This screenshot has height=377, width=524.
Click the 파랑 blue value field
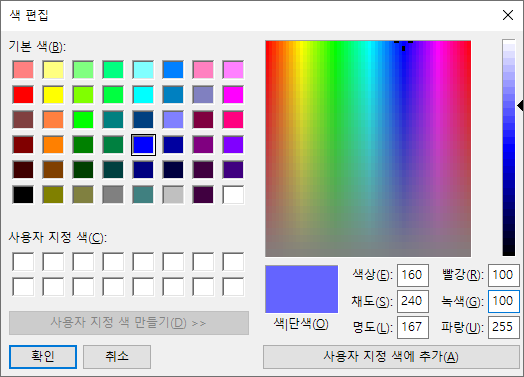tap(504, 327)
